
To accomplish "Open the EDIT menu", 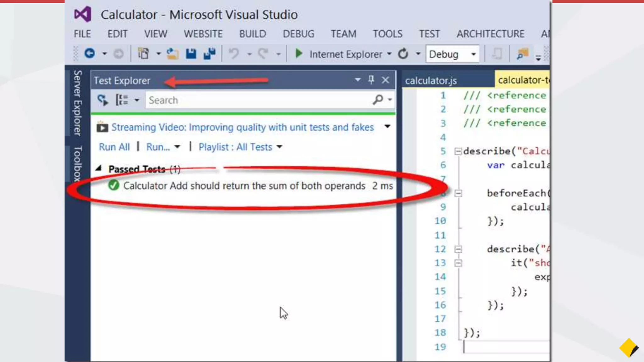I will (117, 34).
